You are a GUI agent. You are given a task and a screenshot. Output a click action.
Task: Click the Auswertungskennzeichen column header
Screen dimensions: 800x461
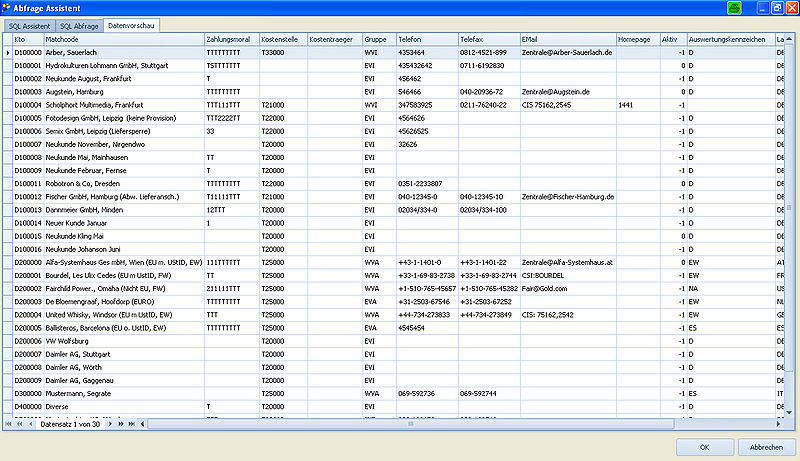(731, 39)
